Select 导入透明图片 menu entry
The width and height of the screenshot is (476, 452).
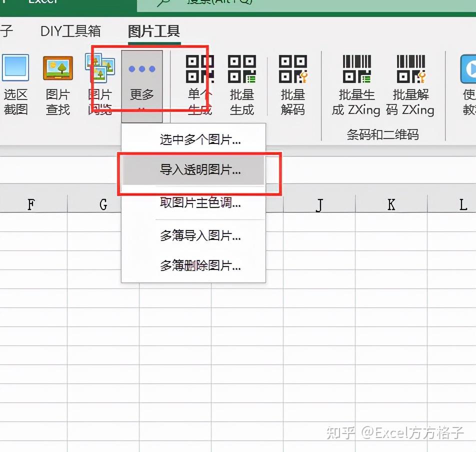point(199,170)
